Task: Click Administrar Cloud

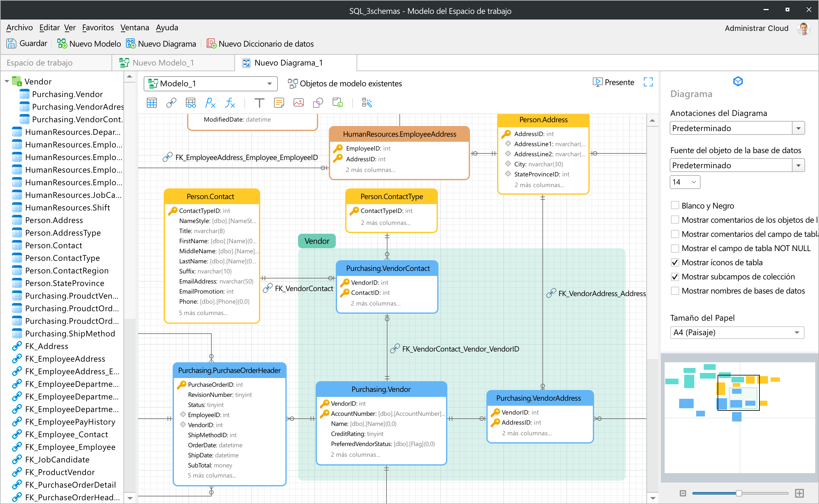Action: click(x=756, y=28)
